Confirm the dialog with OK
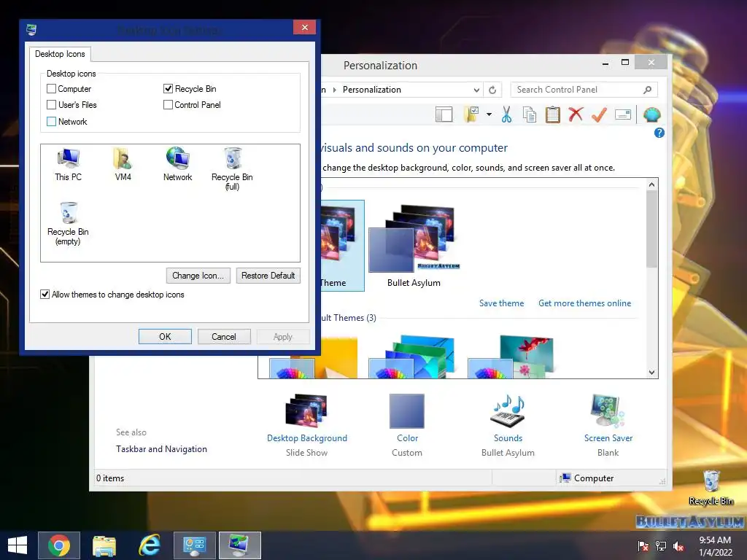 (165, 337)
